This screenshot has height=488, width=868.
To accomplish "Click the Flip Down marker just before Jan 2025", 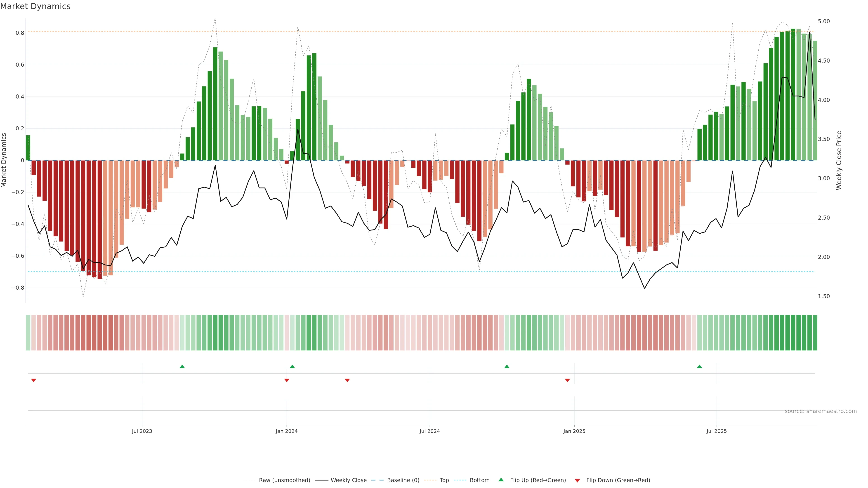I will click(x=567, y=380).
